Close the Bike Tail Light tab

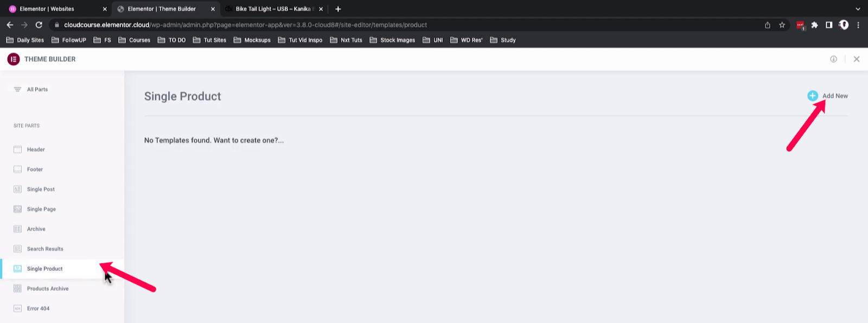[321, 9]
